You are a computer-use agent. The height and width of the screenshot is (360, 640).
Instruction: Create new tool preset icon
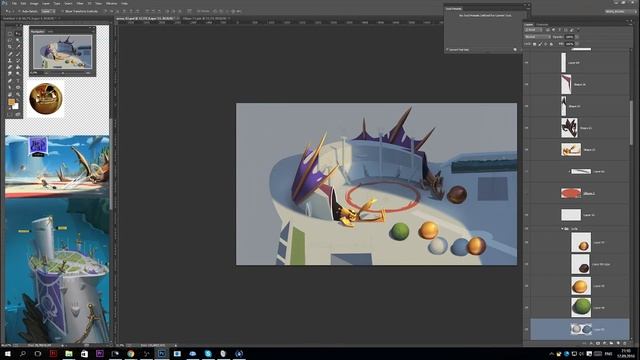[x=515, y=49]
